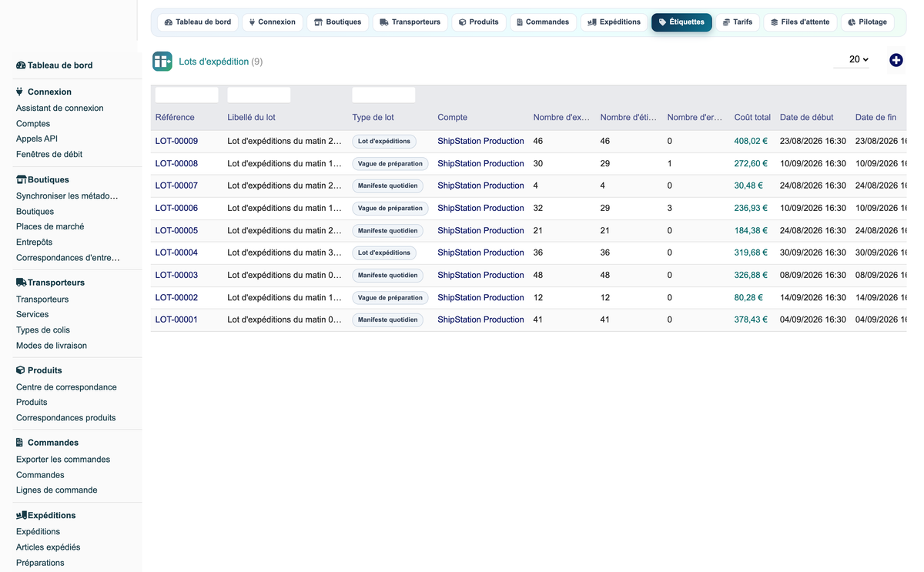Image resolution: width=924 pixels, height=572 pixels.
Task: Open the Pilotage top tab
Action: coord(868,22)
